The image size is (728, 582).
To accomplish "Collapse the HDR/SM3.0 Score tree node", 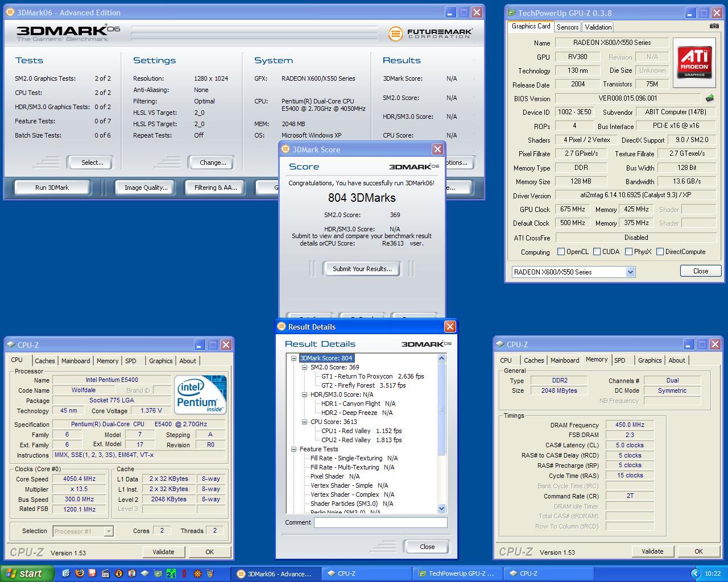I will click(x=305, y=394).
